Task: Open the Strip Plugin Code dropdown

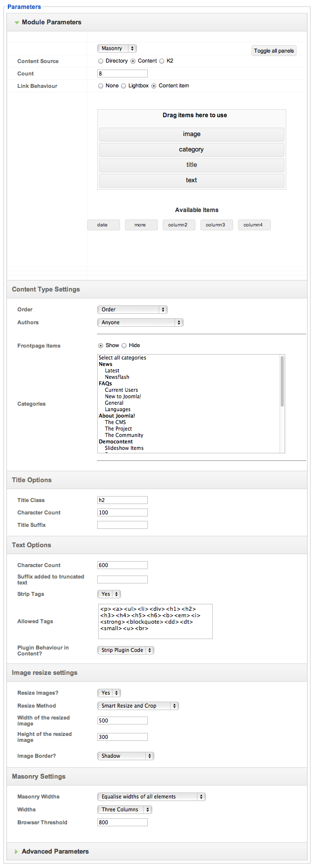Action: (x=126, y=650)
